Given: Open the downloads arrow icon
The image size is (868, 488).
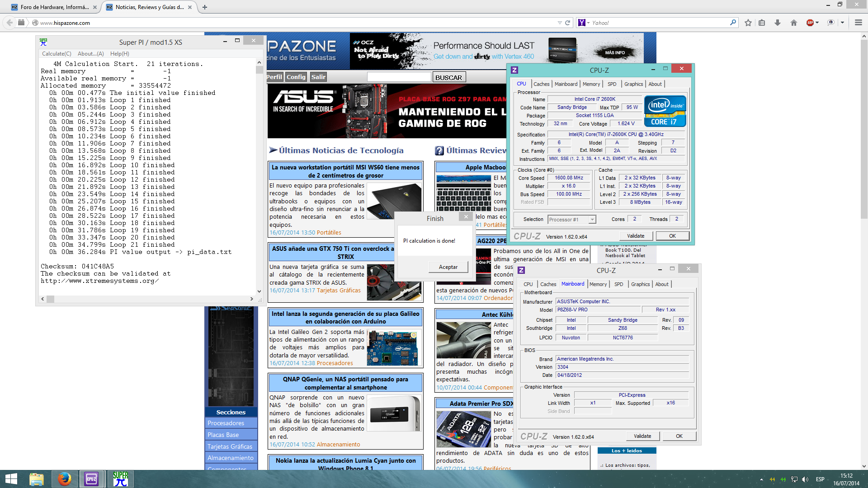Looking at the screenshot, I should 778,23.
